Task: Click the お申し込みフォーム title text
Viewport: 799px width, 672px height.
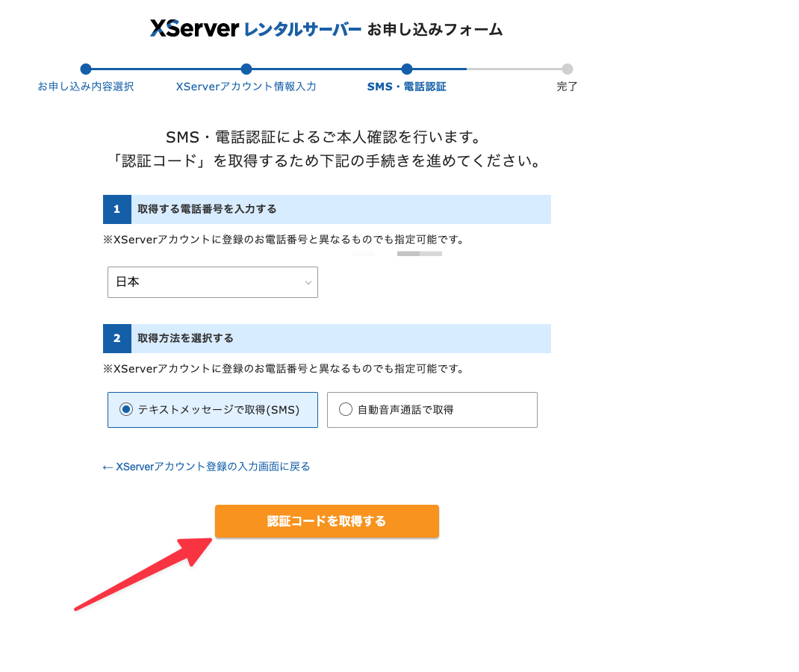Action: coord(435,30)
